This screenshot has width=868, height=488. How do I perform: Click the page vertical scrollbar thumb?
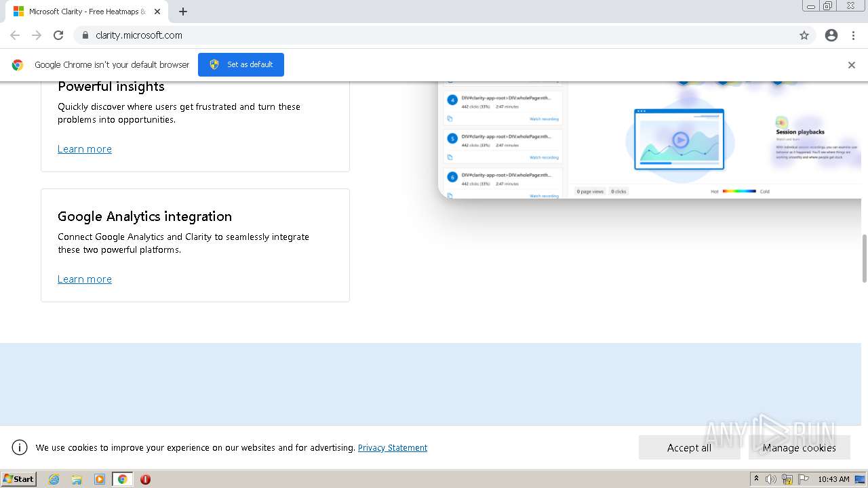pos(864,258)
